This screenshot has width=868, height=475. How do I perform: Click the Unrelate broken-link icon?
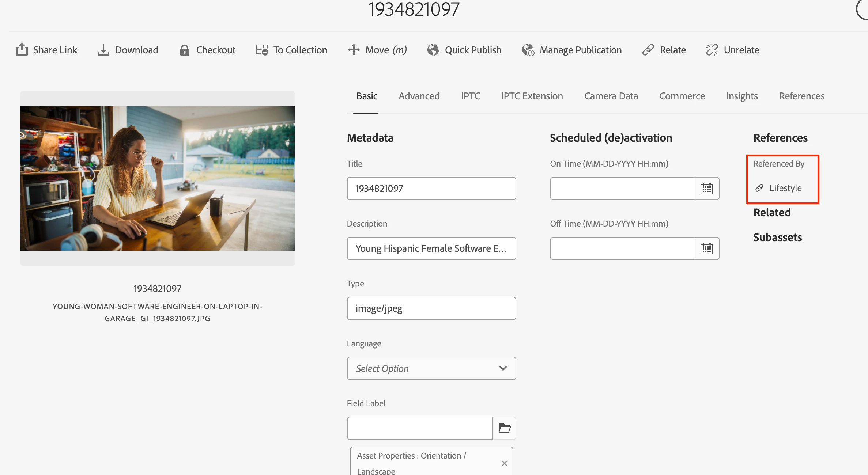pyautogui.click(x=712, y=50)
